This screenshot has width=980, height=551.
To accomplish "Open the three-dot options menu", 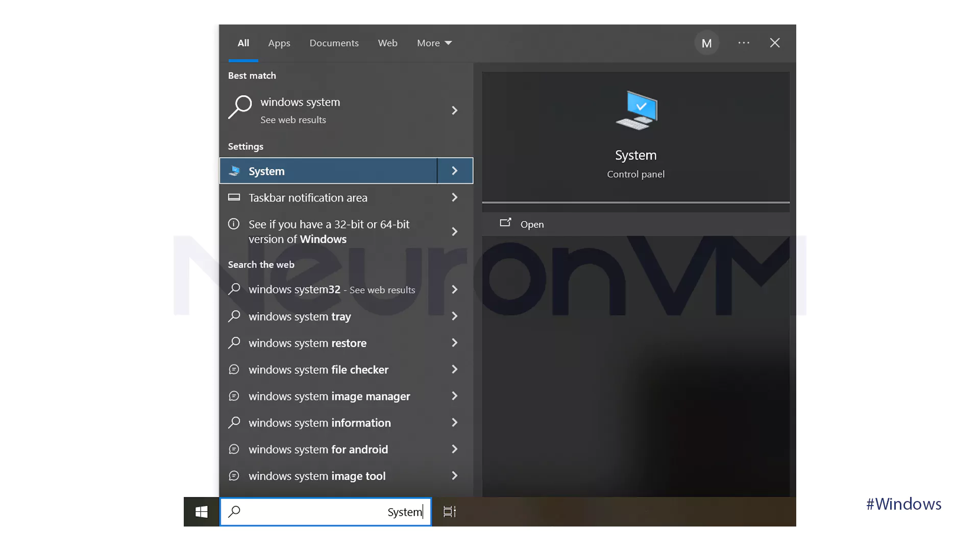I will (x=744, y=43).
